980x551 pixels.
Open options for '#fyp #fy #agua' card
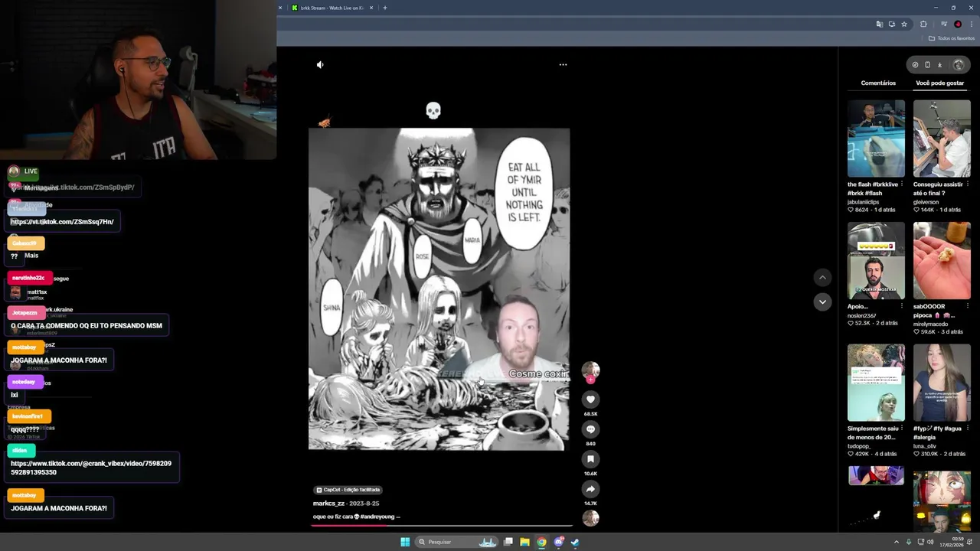968,429
